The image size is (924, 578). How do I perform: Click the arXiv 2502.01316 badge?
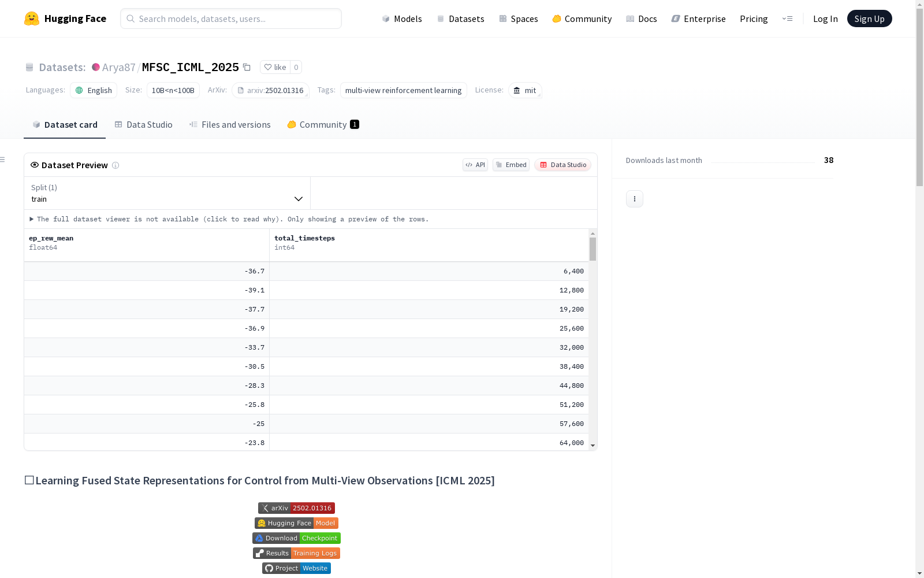[x=296, y=508]
